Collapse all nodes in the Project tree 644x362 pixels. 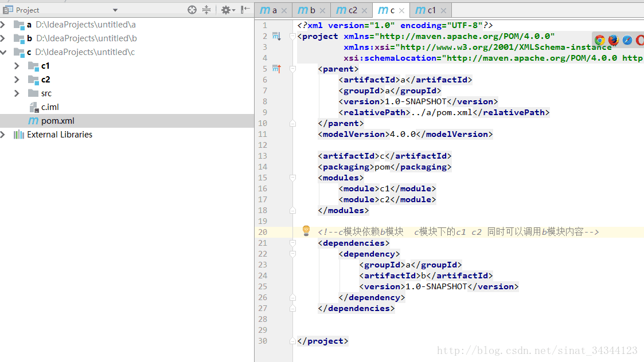(205, 10)
